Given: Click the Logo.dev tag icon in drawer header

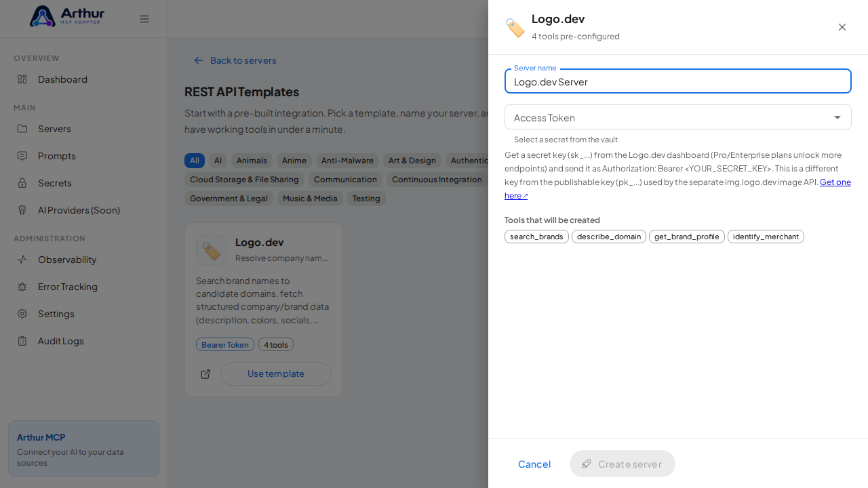Looking at the screenshot, I should [515, 28].
